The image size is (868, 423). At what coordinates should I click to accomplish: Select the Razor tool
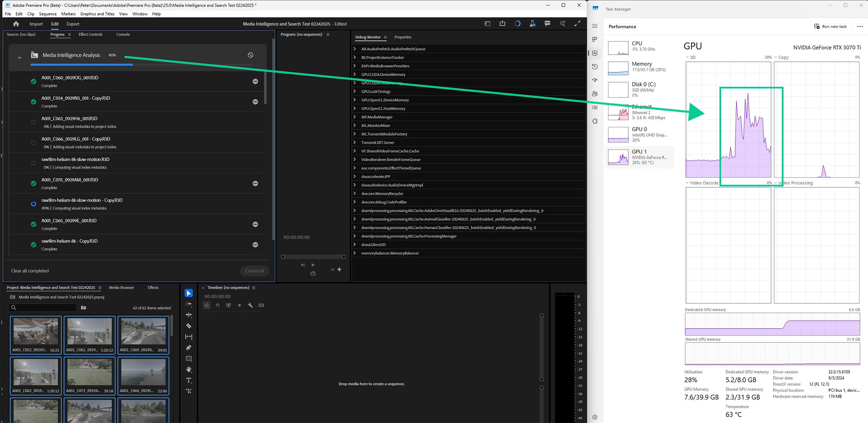point(188,326)
